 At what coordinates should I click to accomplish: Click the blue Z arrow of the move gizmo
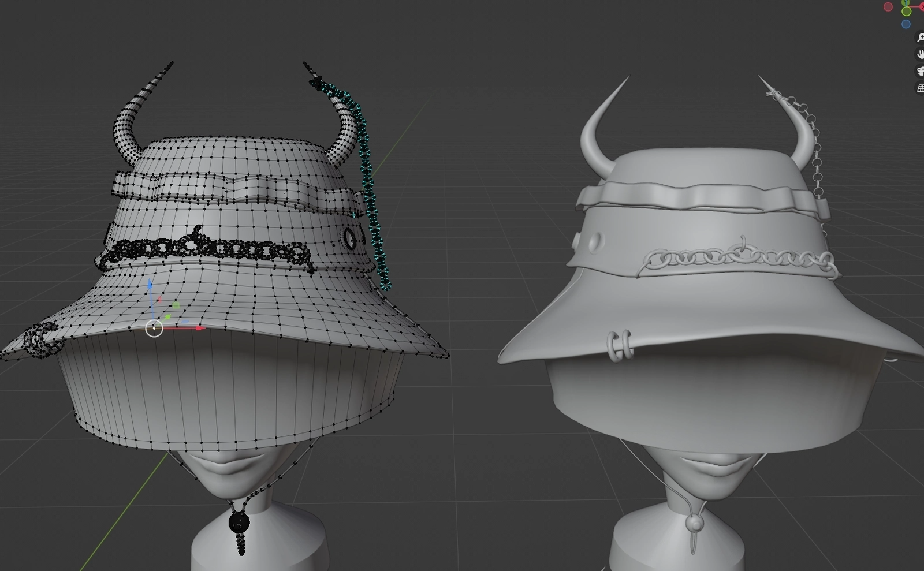point(150,283)
